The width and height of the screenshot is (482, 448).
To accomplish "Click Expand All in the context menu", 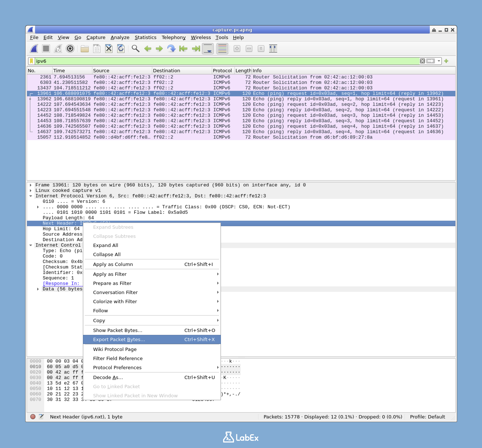I will click(106, 245).
